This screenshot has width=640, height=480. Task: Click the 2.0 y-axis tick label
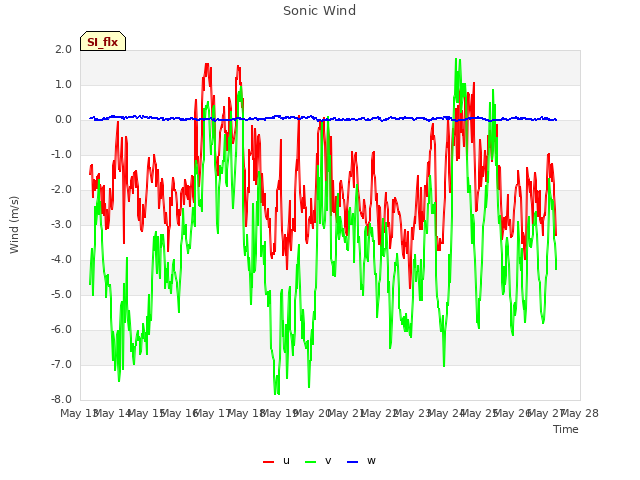(63, 49)
